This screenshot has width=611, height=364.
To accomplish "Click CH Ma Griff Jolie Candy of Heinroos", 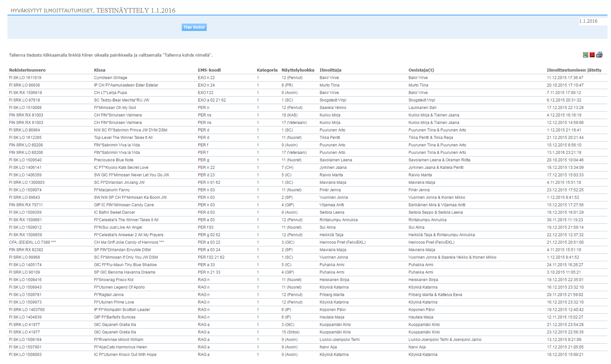I will pyautogui.click(x=129, y=242).
